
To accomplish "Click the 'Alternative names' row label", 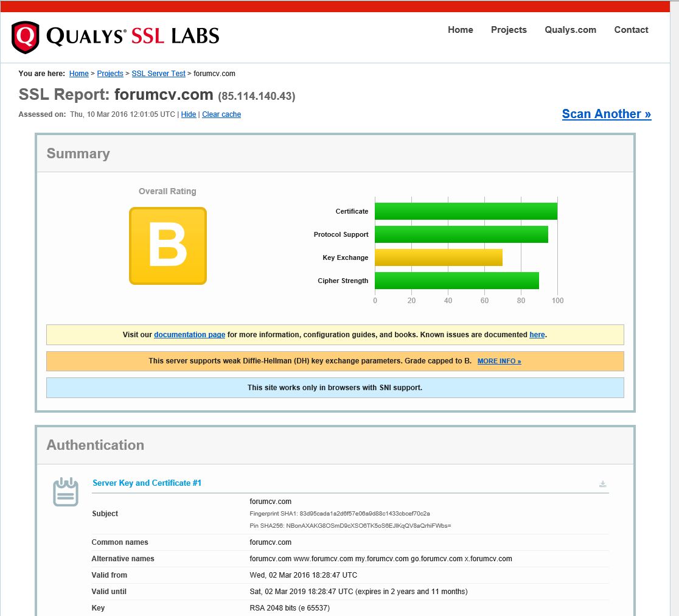I will coord(122,559).
